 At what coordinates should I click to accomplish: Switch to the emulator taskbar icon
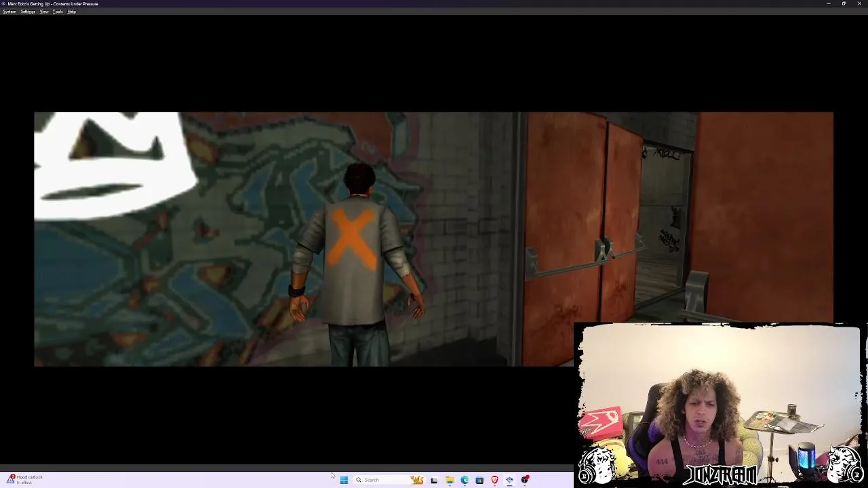[509, 480]
